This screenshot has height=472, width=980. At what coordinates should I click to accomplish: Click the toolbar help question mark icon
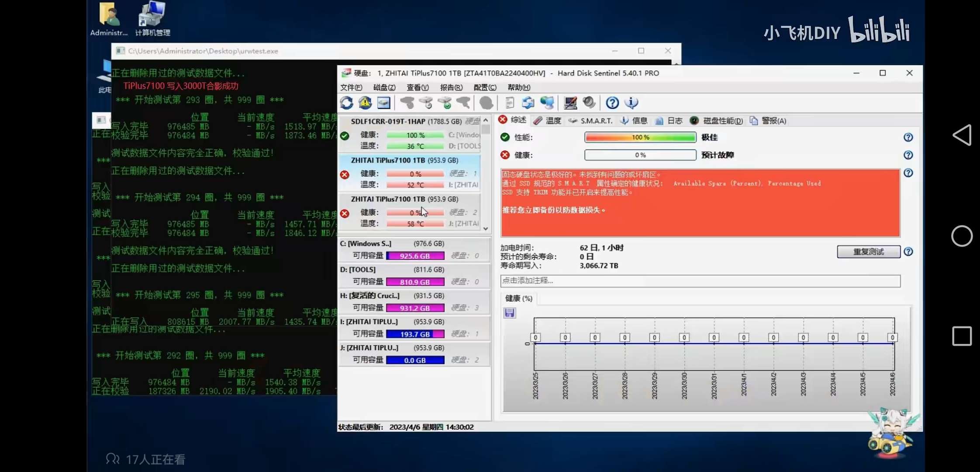(x=612, y=103)
